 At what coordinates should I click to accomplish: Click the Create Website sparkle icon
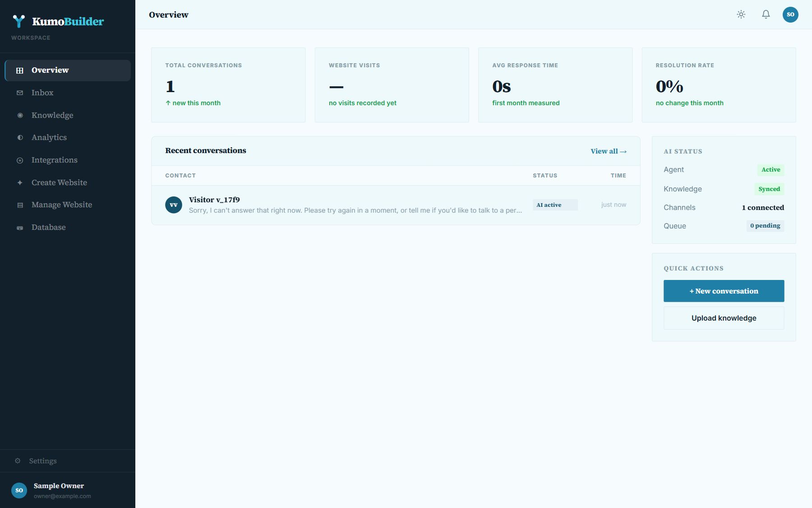(20, 182)
